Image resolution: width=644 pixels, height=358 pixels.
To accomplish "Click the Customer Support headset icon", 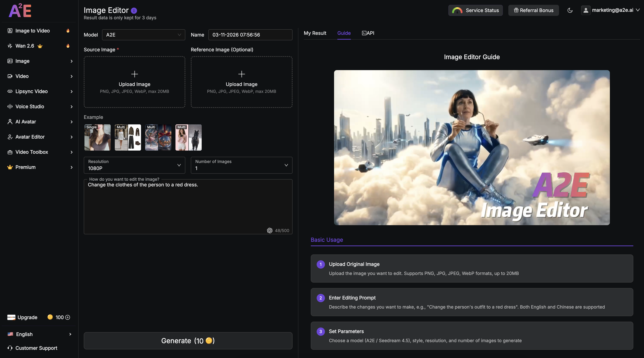I will point(10,348).
